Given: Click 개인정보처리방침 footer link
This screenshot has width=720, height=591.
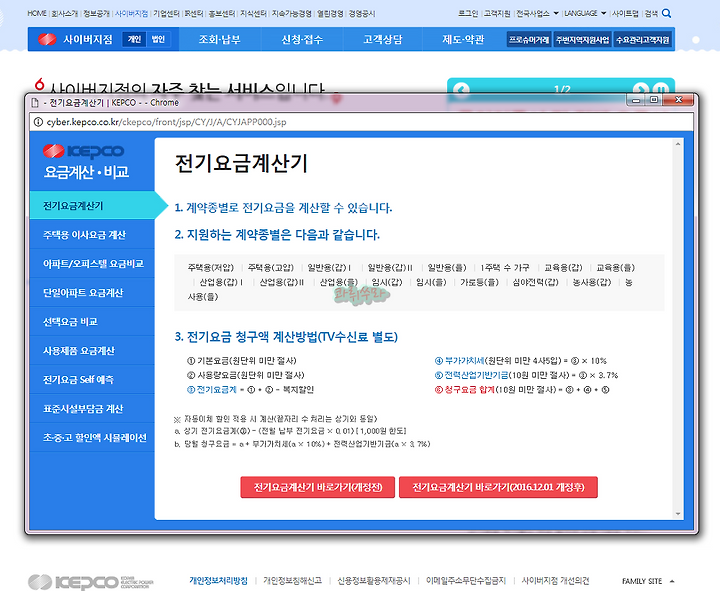Looking at the screenshot, I should tap(218, 581).
